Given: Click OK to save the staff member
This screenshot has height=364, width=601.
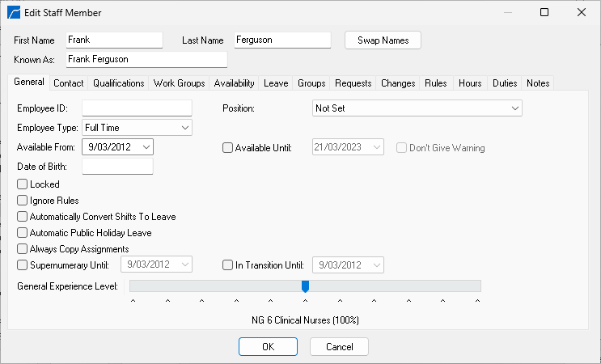Looking at the screenshot, I should coord(268,346).
